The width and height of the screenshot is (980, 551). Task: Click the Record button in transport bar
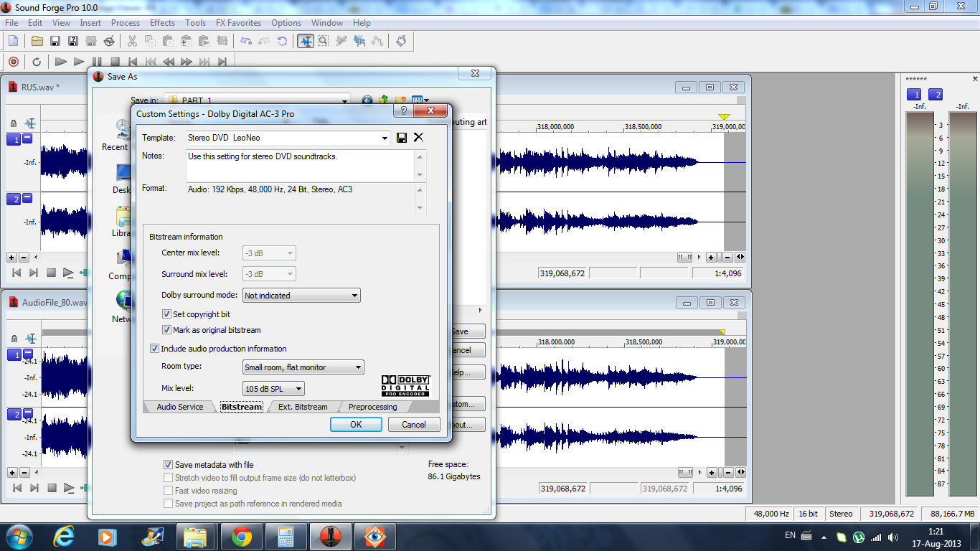13,62
